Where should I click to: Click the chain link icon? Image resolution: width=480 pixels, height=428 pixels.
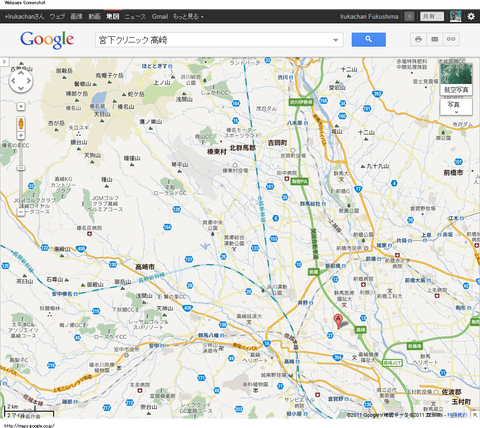coord(451,39)
